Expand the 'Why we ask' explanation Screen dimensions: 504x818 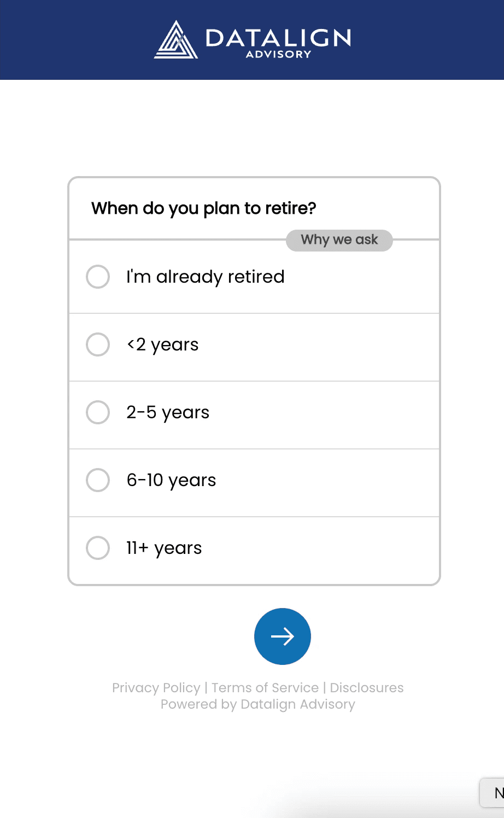(x=339, y=240)
